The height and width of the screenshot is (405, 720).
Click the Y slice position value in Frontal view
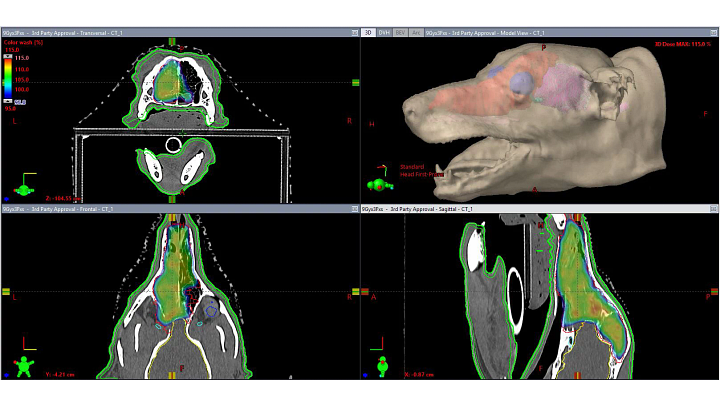coord(62,375)
